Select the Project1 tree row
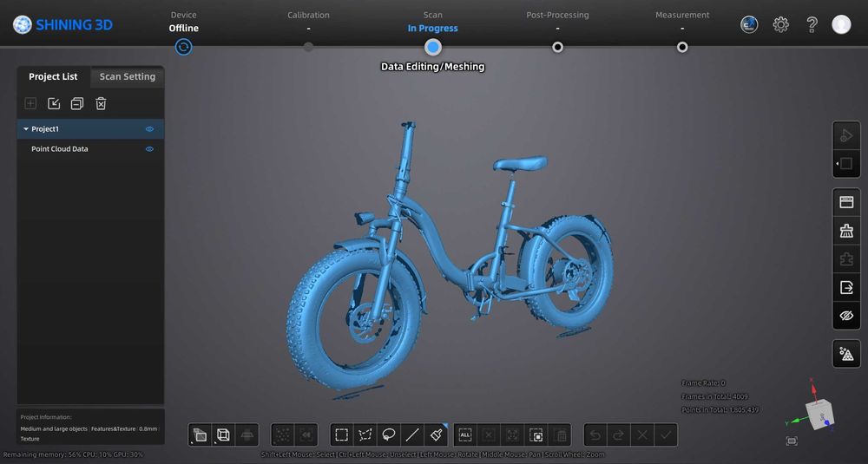868x464 pixels. tap(91, 129)
